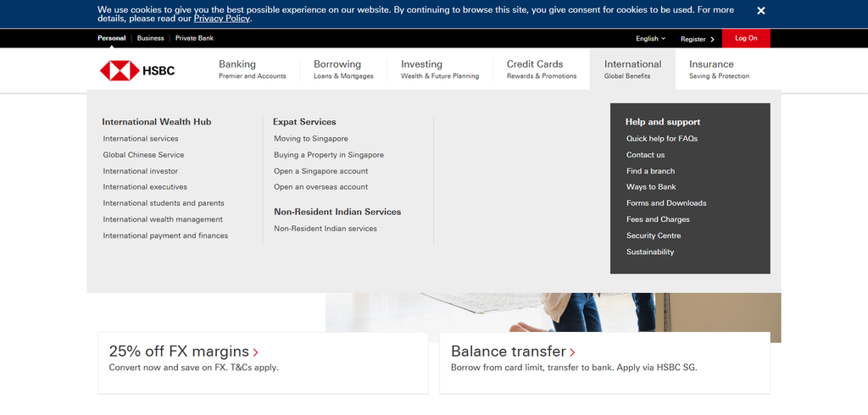Open the Balance transfer heading
This screenshot has height=415, width=868.
coord(509,351)
